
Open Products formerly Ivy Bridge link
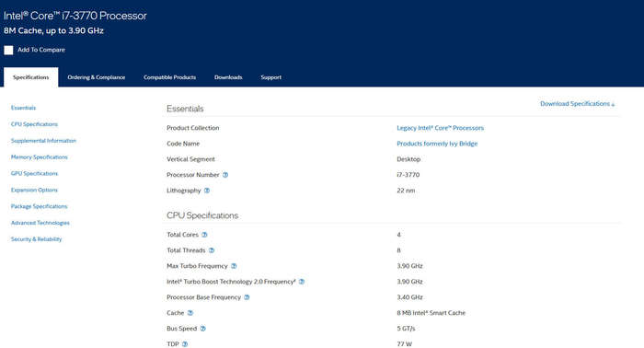pyautogui.click(x=437, y=144)
